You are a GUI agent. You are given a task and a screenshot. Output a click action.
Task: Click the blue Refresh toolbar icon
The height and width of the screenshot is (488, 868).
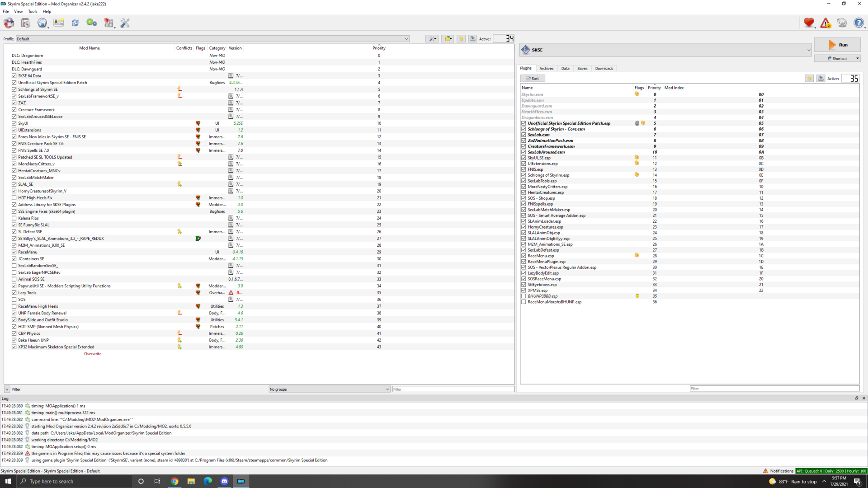click(x=75, y=23)
